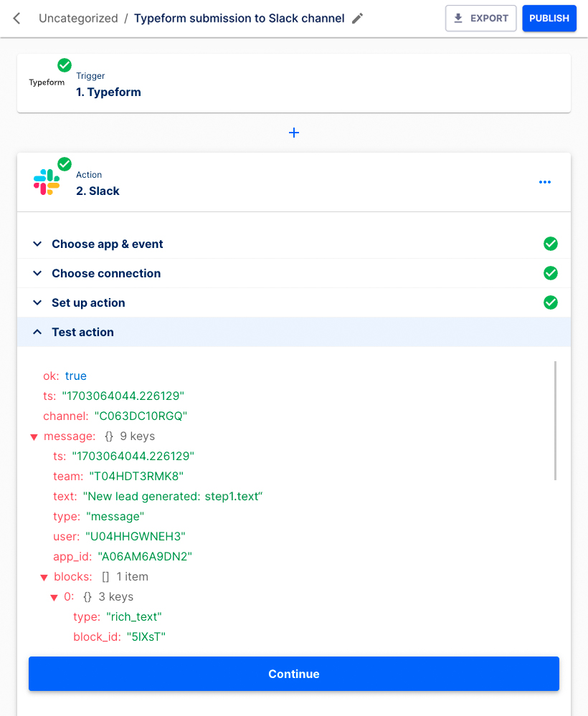Click the plus icon to add a step

click(293, 132)
